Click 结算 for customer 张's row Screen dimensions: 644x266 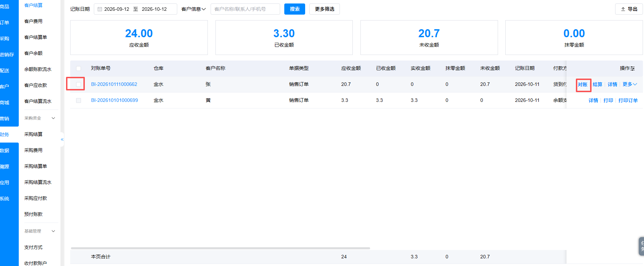597,84
